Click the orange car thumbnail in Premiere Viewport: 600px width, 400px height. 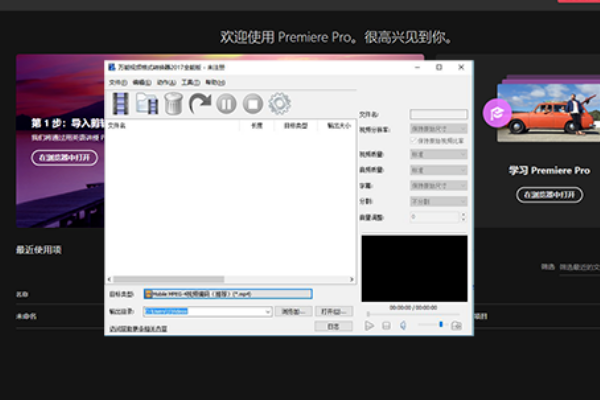click(548, 113)
